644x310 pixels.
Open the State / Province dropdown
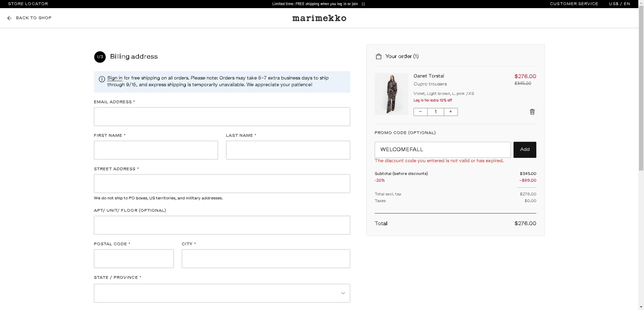tap(222, 293)
